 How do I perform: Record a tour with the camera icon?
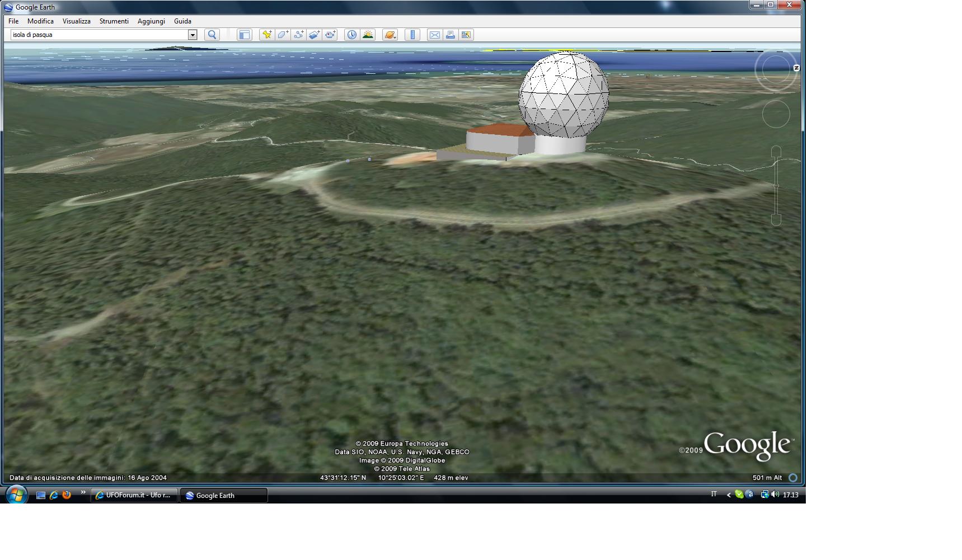[330, 35]
